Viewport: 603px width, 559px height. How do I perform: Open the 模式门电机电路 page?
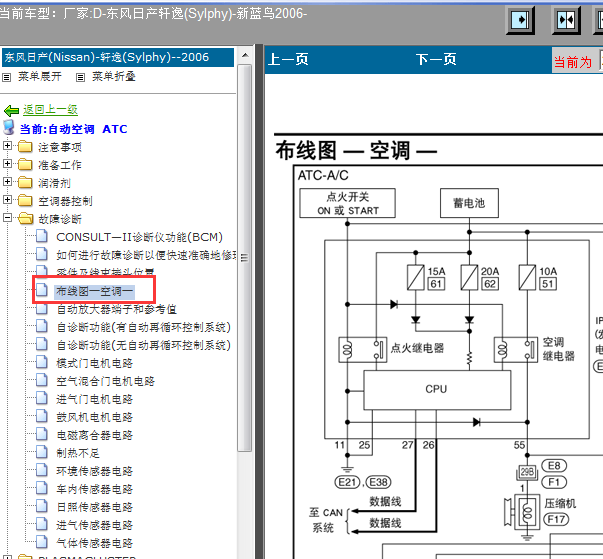[x=95, y=363]
